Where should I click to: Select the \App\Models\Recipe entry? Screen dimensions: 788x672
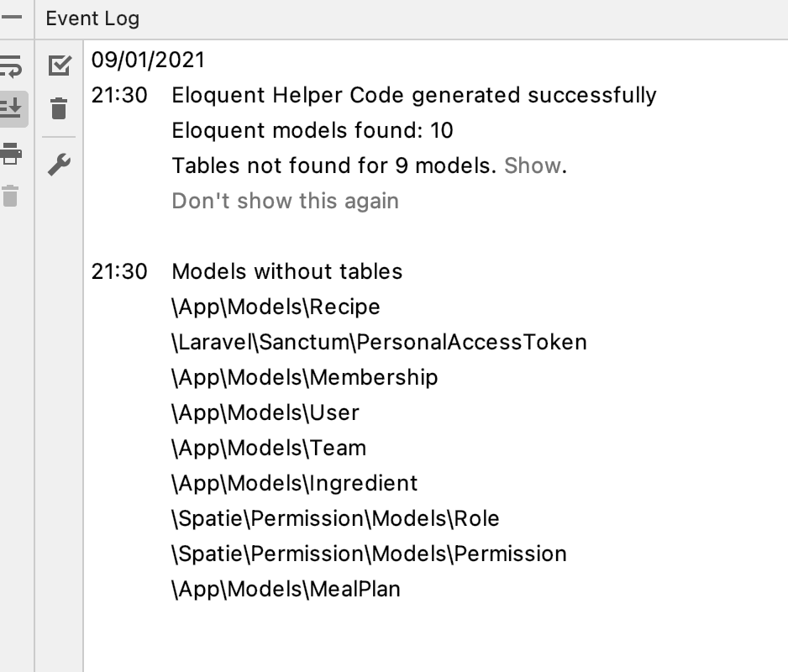(x=275, y=307)
